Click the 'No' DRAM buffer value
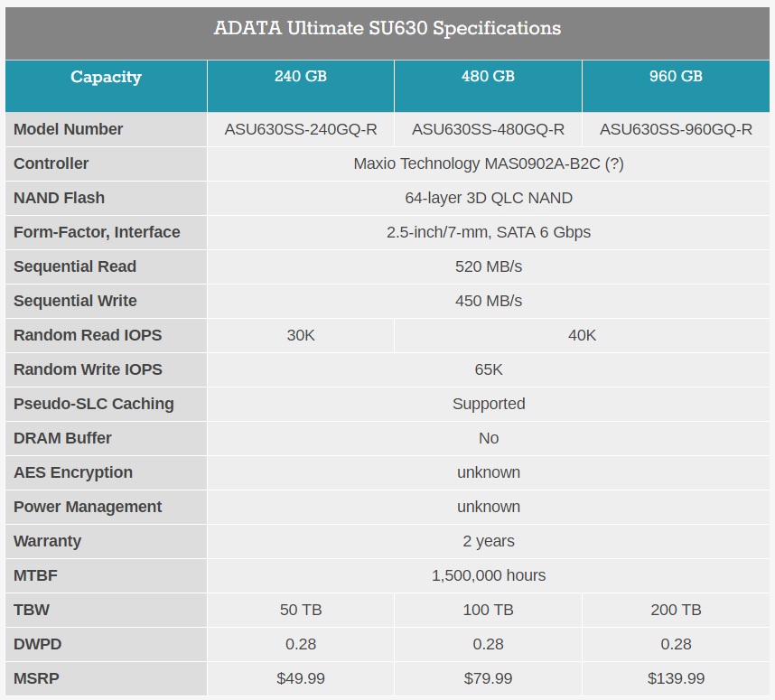Viewport: 775px width, 700px height. point(489,438)
